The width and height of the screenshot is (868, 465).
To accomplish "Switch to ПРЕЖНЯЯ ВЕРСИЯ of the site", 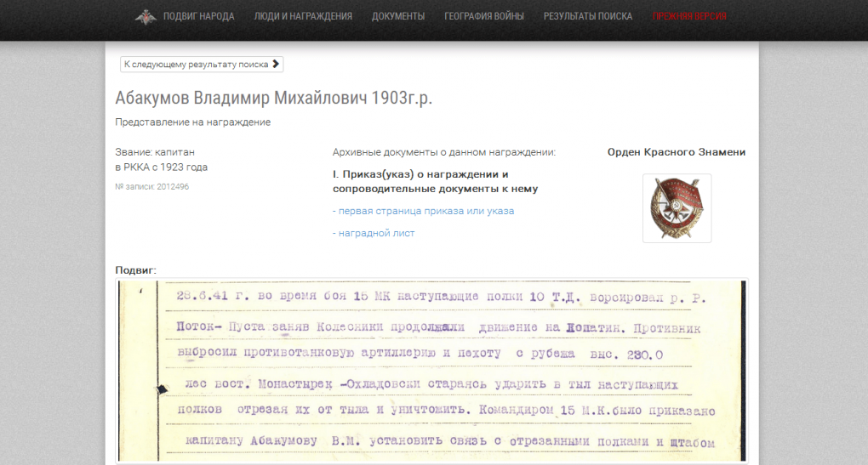I will [689, 16].
